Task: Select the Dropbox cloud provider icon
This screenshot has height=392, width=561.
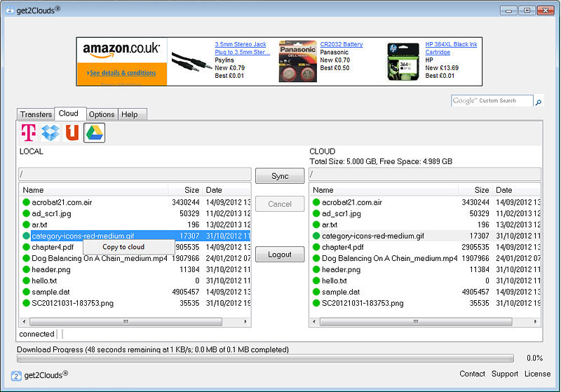Action: (50, 132)
